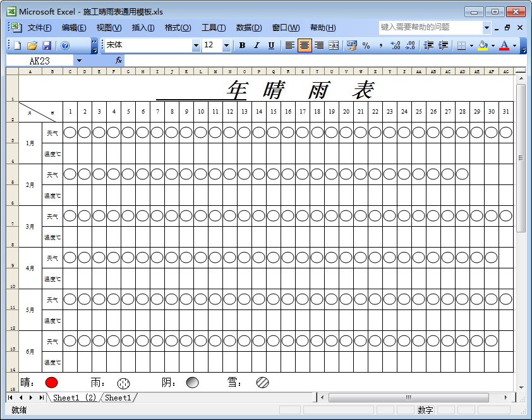Toggle center alignment
Screen dimensions: 532x420
pos(305,45)
